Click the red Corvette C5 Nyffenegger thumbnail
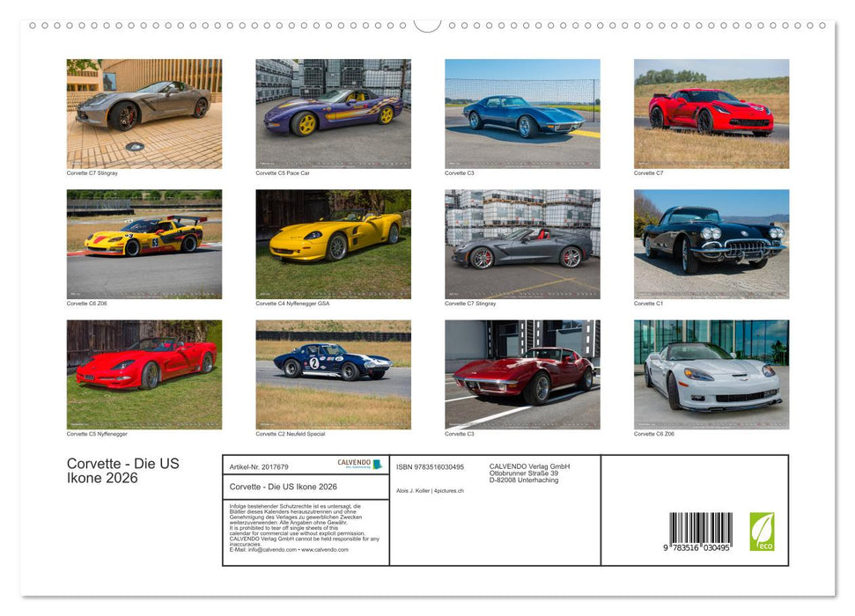 (x=144, y=373)
